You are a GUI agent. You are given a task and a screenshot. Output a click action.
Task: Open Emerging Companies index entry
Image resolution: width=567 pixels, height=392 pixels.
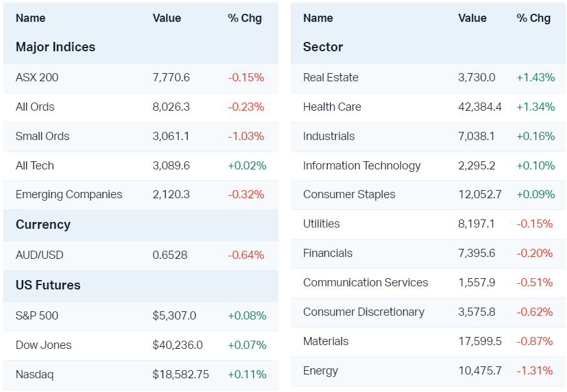point(69,194)
